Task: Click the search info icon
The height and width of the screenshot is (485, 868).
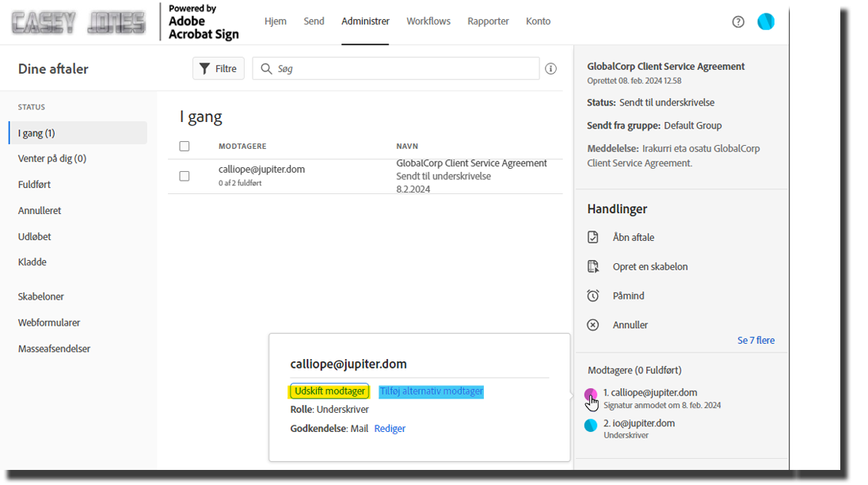Action: 550,69
